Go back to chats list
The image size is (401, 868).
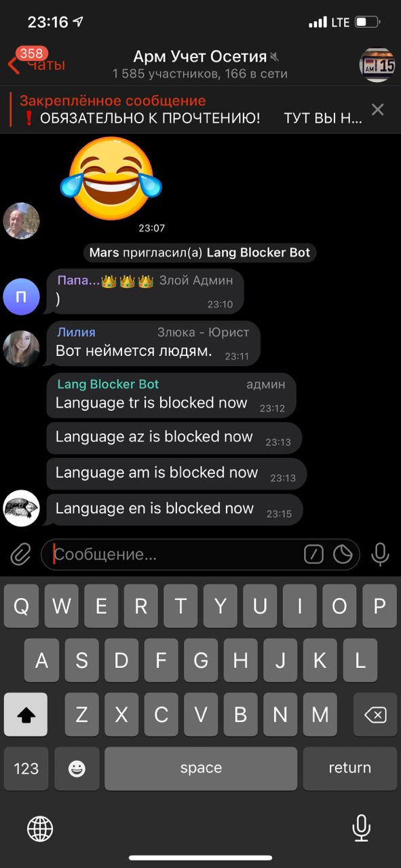(x=36, y=64)
